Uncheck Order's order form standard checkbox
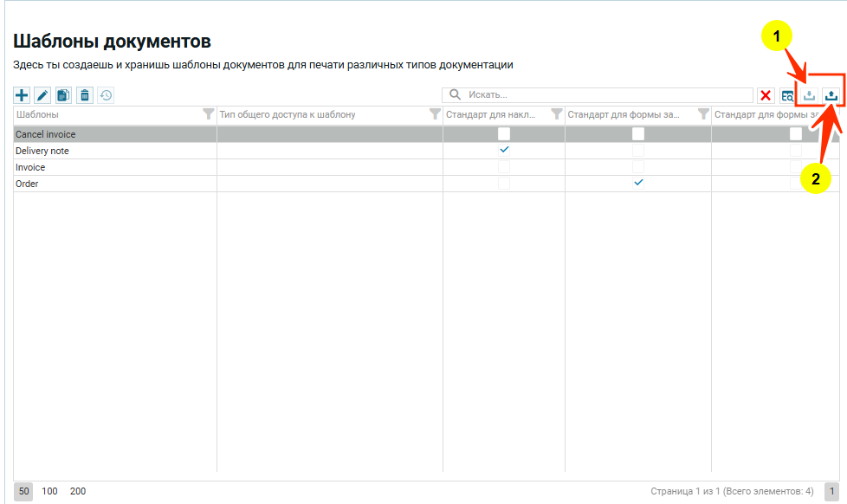847x504 pixels. coord(638,183)
